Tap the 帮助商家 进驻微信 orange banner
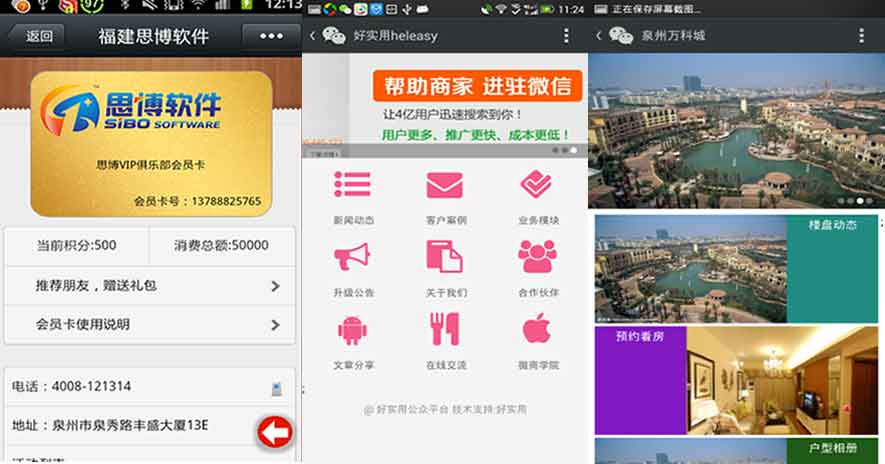Screen dimensions: 885x464 pyautogui.click(x=477, y=86)
